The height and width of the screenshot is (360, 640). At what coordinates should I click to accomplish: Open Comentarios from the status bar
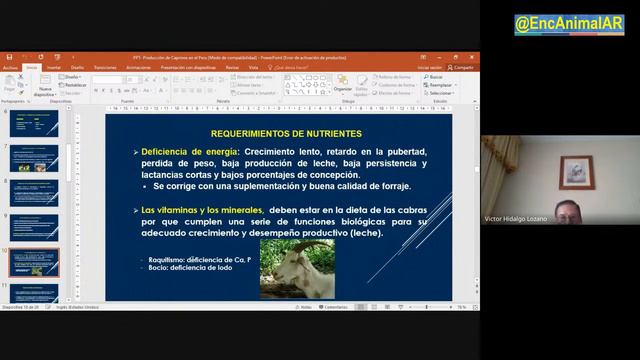click(333, 307)
